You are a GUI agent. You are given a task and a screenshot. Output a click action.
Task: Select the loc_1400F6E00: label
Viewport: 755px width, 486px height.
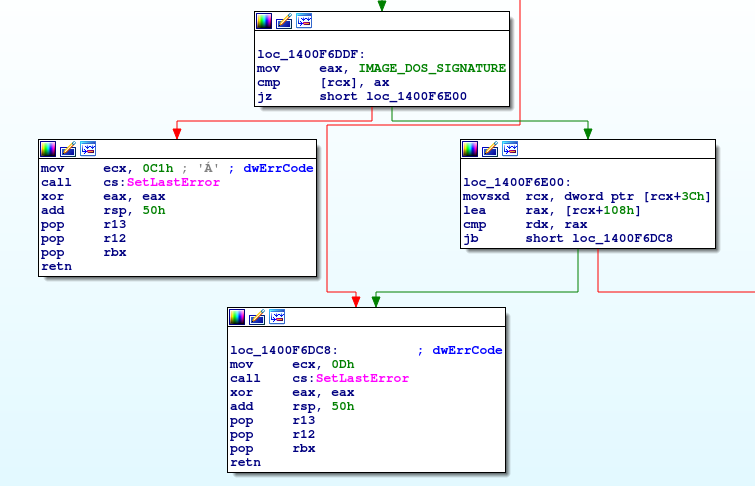tap(517, 183)
